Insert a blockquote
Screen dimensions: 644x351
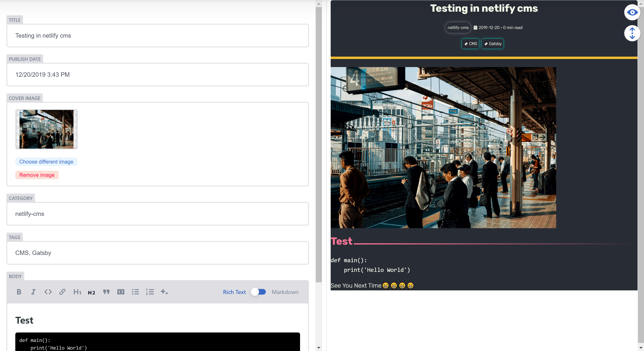(x=106, y=292)
